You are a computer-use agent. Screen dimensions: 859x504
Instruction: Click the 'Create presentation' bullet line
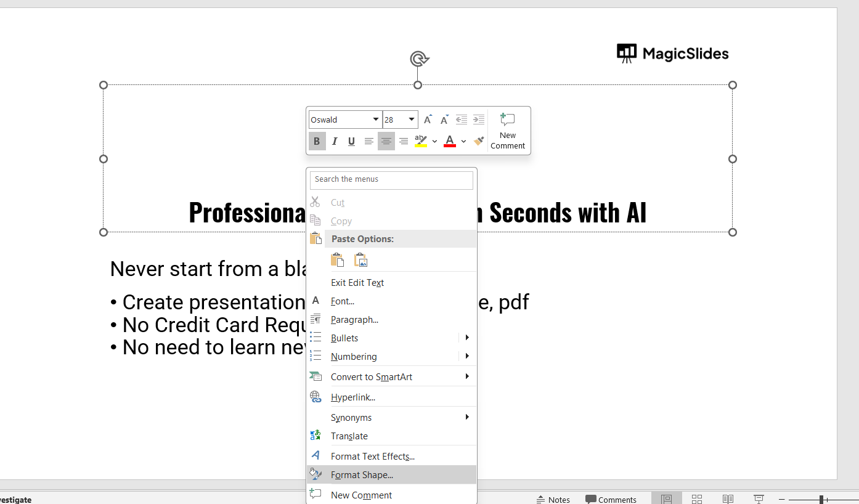point(208,302)
